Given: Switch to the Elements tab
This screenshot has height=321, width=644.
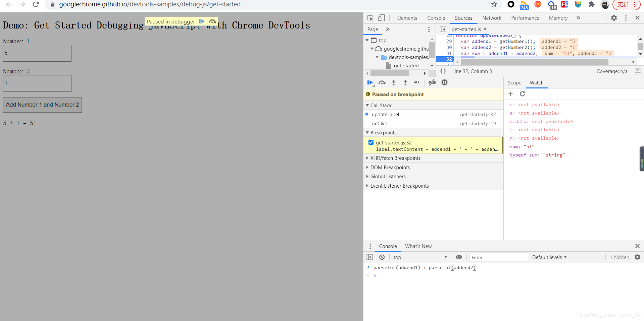Looking at the screenshot, I should click(x=407, y=18).
